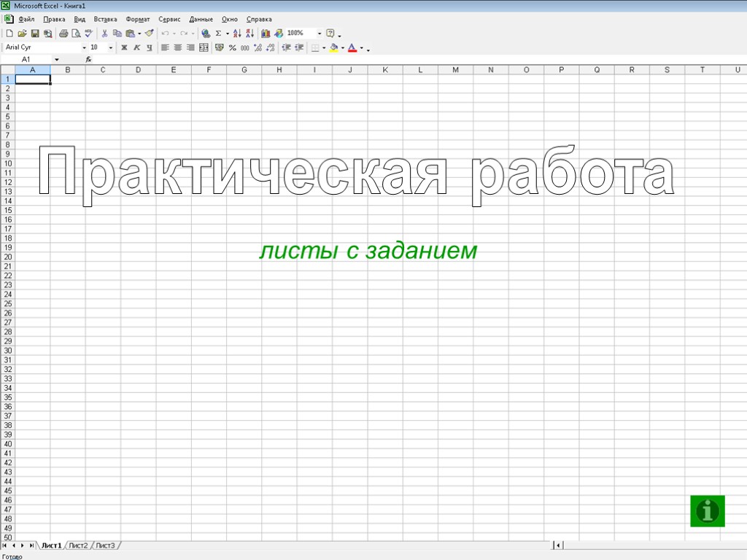
Task: Run the Spelling check icon
Action: [88, 34]
